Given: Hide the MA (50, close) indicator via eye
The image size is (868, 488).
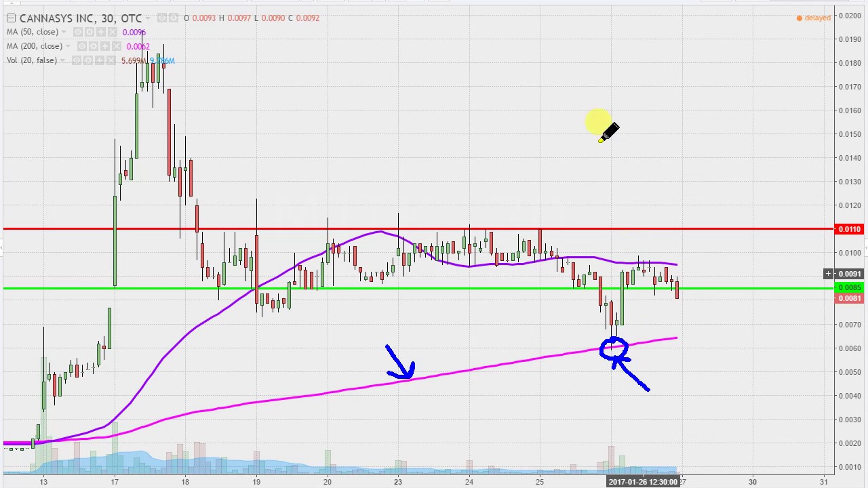Looking at the screenshot, I should pyautogui.click(x=78, y=32).
